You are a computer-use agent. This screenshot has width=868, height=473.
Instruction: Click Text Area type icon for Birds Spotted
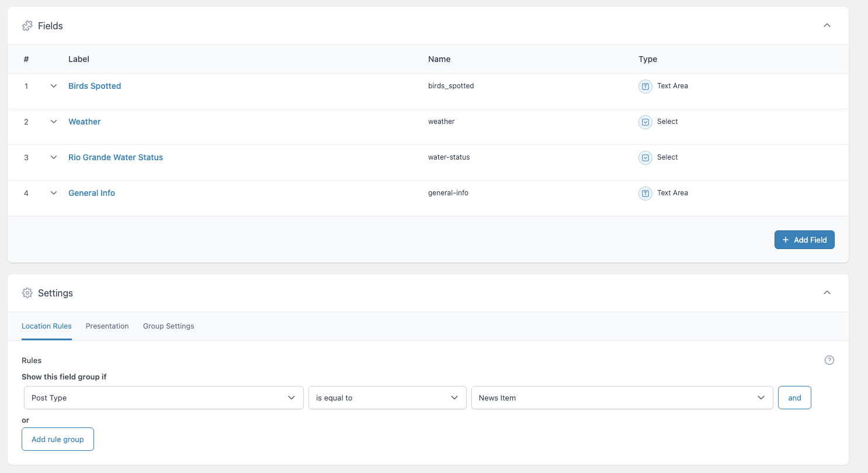point(645,87)
